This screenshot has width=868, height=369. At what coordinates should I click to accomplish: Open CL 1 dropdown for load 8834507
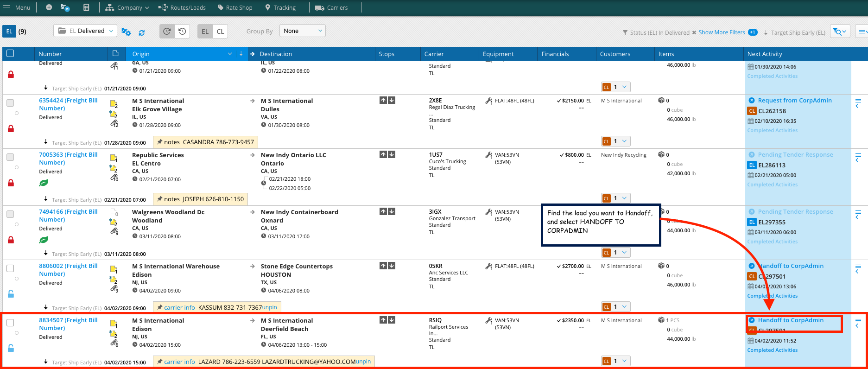coord(616,361)
